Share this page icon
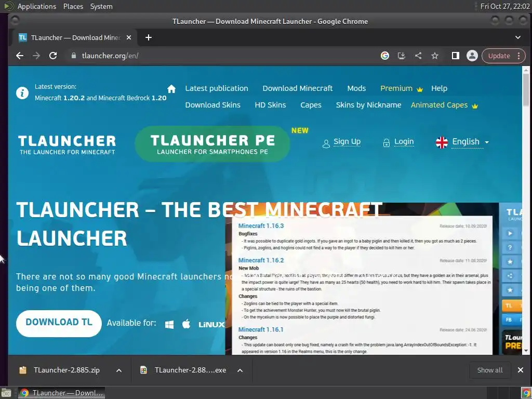Image resolution: width=532 pixels, height=399 pixels. click(418, 56)
